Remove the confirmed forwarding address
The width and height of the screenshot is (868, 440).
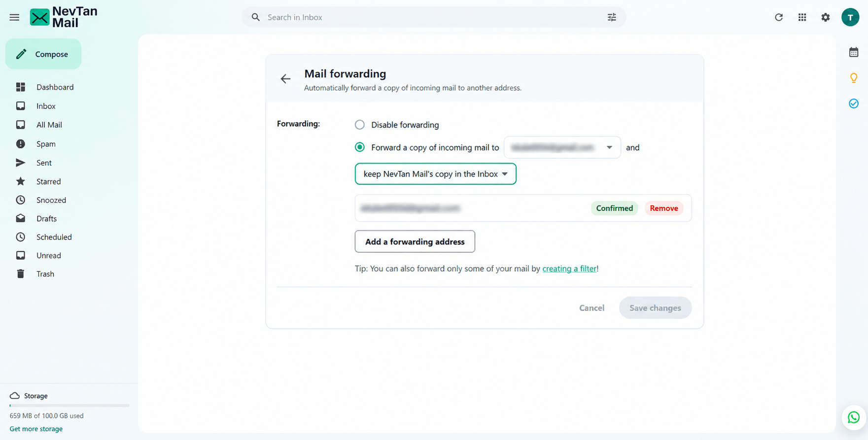[x=664, y=208]
